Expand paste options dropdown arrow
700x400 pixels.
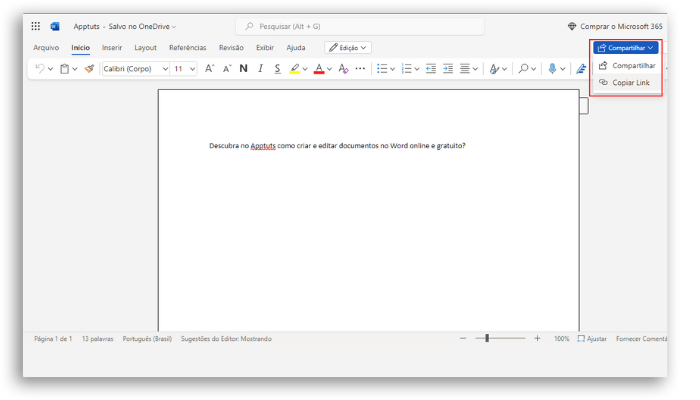75,69
